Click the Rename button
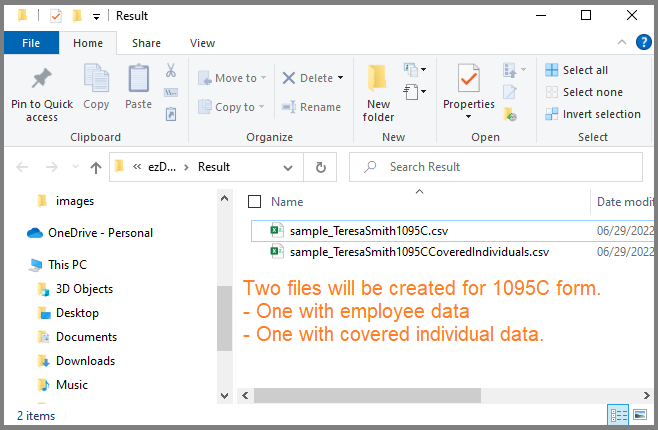Viewport: 658px width, 430px height. click(311, 107)
